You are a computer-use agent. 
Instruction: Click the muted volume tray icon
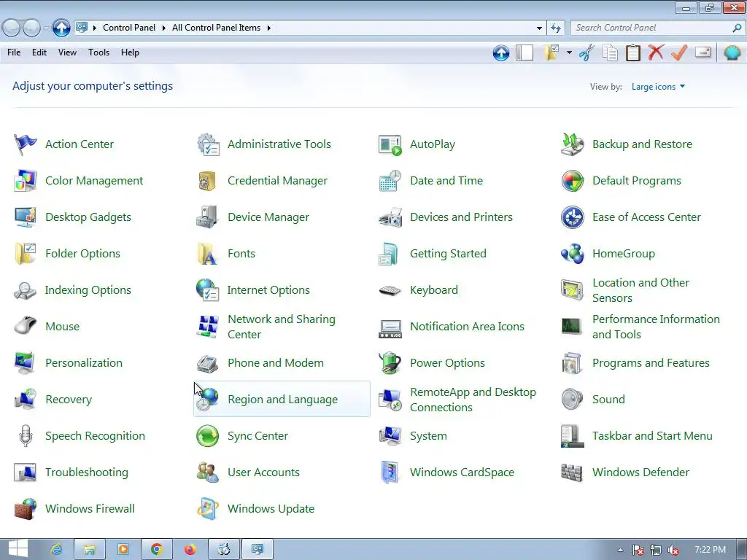(673, 551)
